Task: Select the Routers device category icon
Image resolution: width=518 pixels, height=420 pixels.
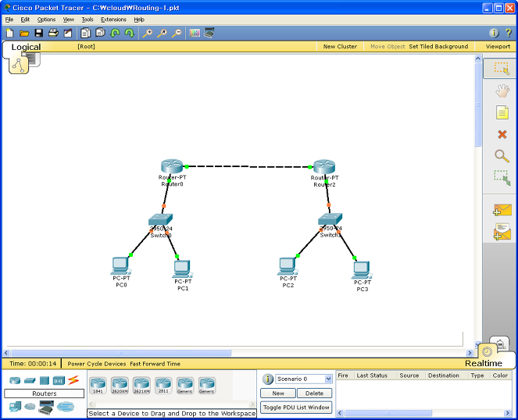Action: point(15,381)
